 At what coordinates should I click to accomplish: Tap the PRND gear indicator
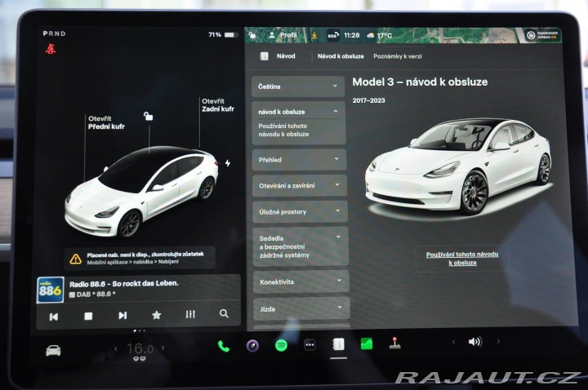tap(55, 33)
